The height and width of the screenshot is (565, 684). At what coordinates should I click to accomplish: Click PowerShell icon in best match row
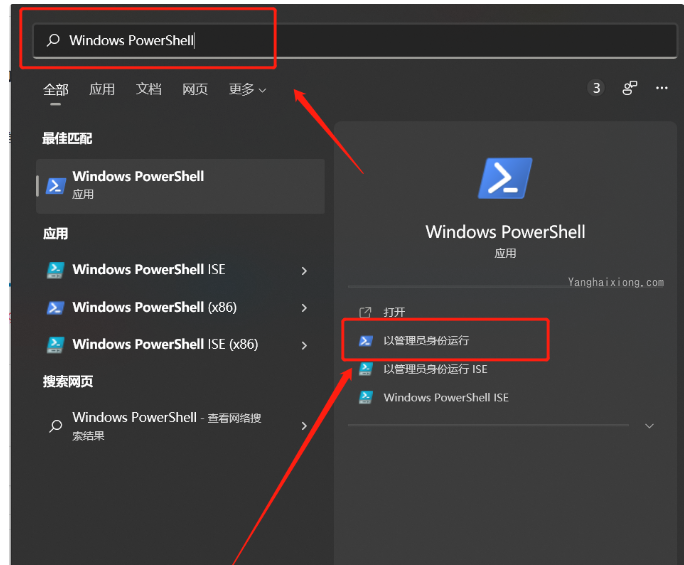pyautogui.click(x=56, y=186)
